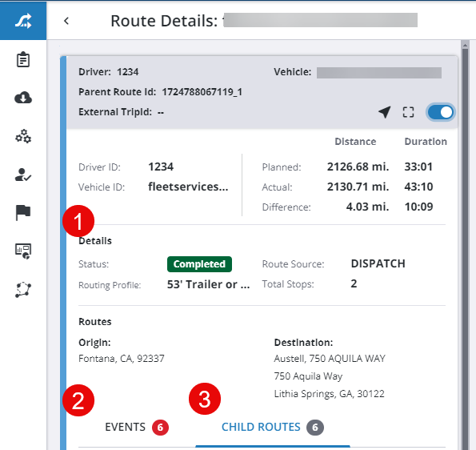This screenshot has width=476, height=450.
Task: Click the vertical scrollbar track
Action: pyautogui.click(x=465, y=249)
